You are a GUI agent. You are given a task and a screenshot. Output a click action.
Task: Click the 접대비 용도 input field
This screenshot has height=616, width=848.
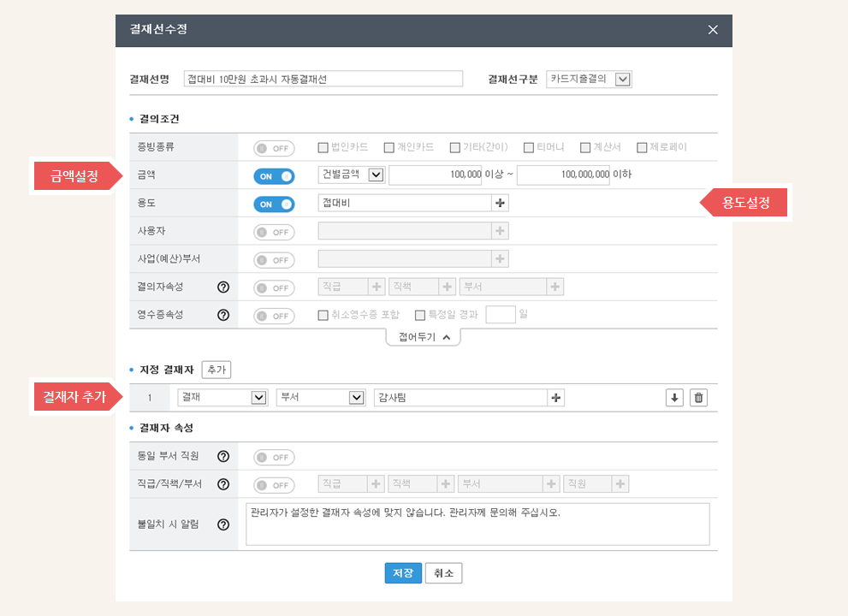pyautogui.click(x=405, y=203)
